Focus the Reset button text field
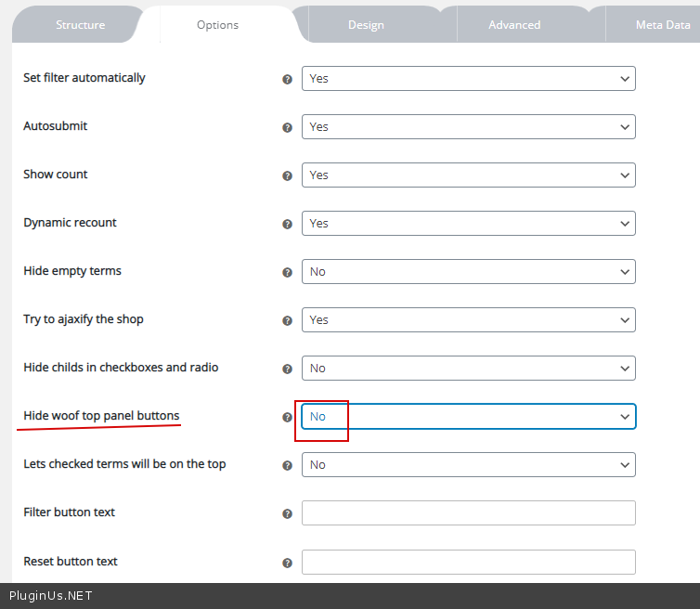The width and height of the screenshot is (700, 609). pyautogui.click(x=468, y=563)
